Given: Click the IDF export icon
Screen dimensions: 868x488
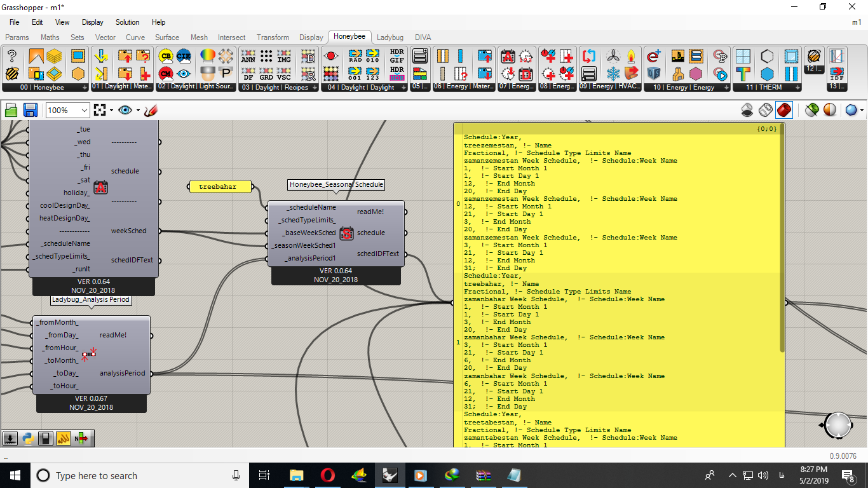Looking at the screenshot, I should point(837,73).
